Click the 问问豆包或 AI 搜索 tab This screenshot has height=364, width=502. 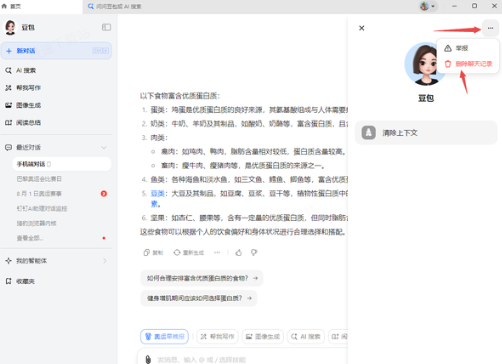[x=115, y=6]
